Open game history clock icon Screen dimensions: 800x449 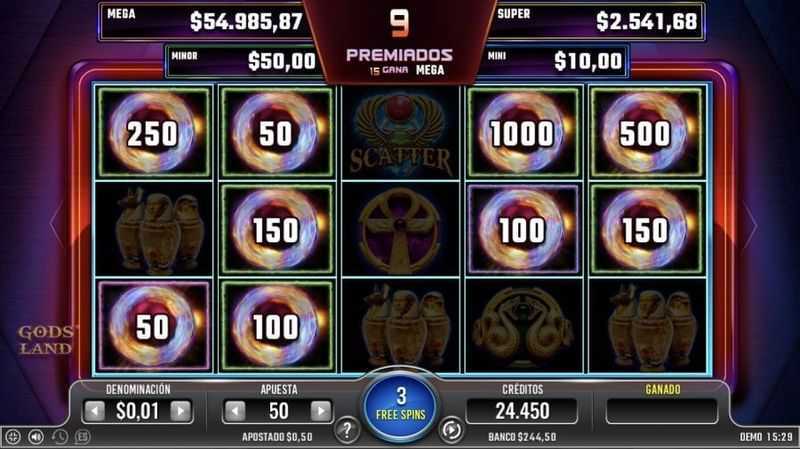click(x=59, y=437)
